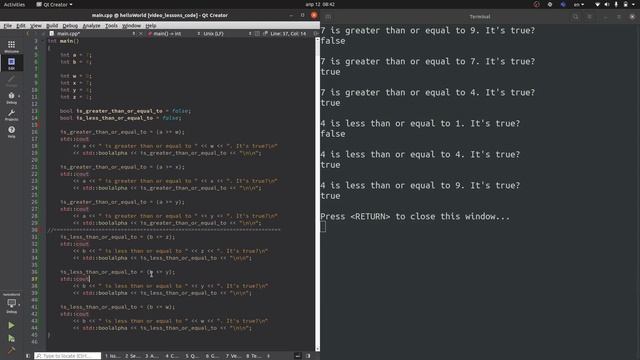The width and height of the screenshot is (640, 360).
Task: Split the editor with the split icon
Action: pos(316,33)
